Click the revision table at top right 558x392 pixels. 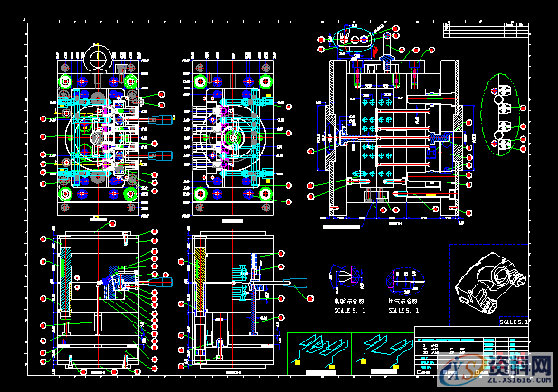485,30
